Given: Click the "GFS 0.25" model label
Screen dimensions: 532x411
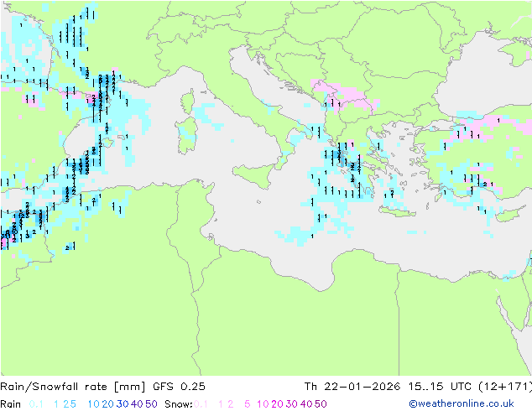Looking at the screenshot, I should 179,387.
